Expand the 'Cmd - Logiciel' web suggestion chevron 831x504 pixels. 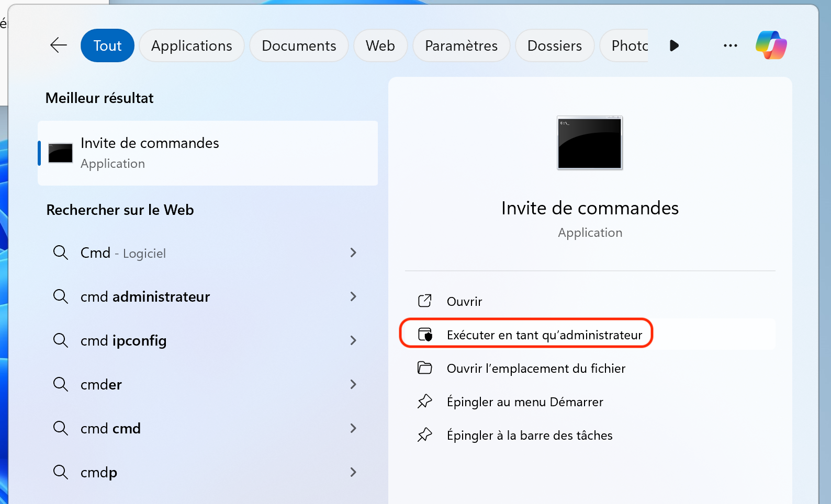353,253
